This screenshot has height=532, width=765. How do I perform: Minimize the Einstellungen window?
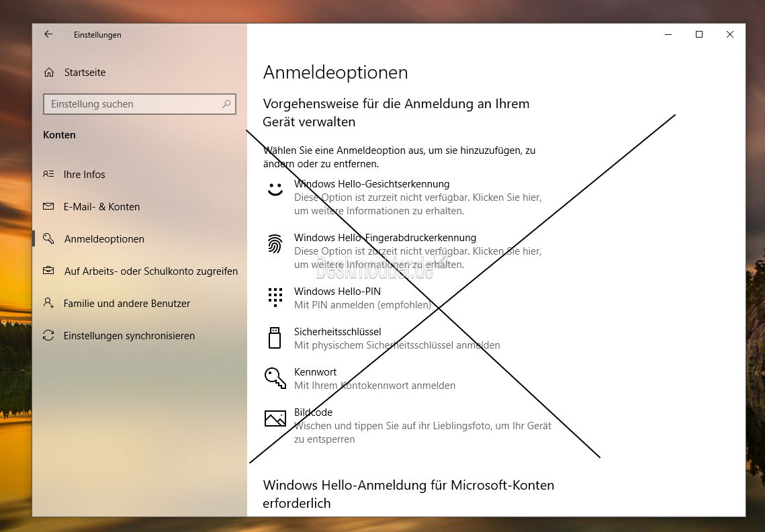668,34
